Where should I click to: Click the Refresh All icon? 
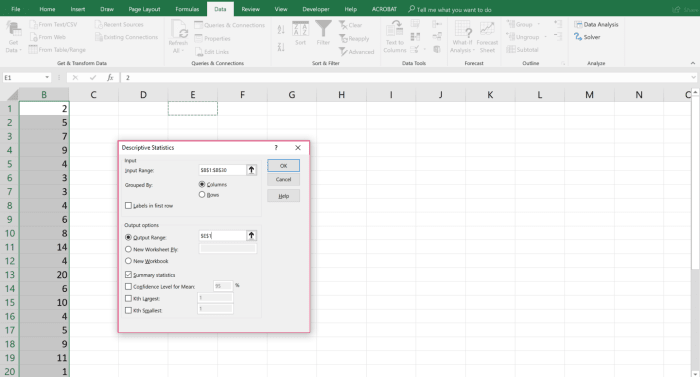[179, 29]
